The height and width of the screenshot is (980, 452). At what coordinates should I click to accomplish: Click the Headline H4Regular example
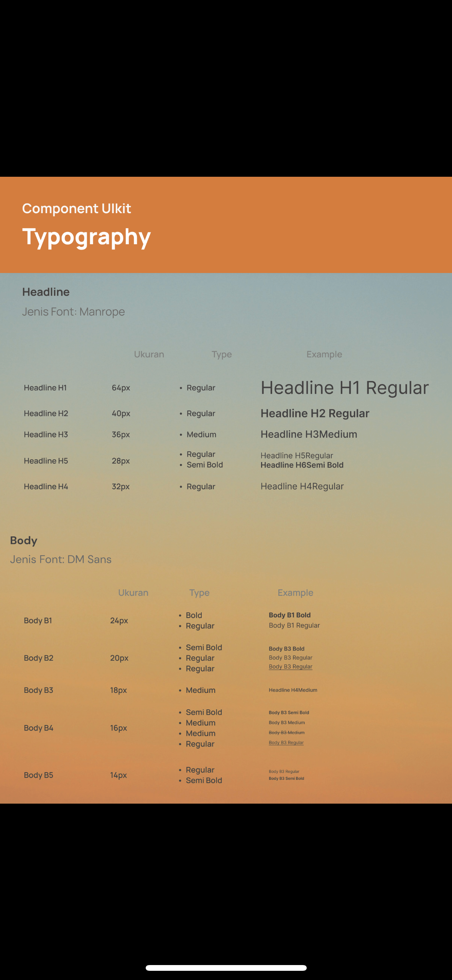302,486
